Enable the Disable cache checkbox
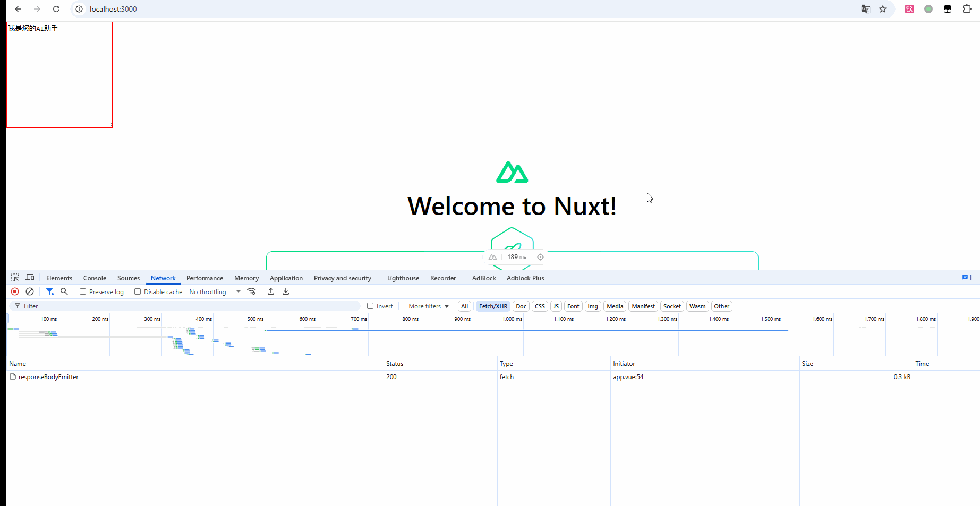 pos(138,291)
